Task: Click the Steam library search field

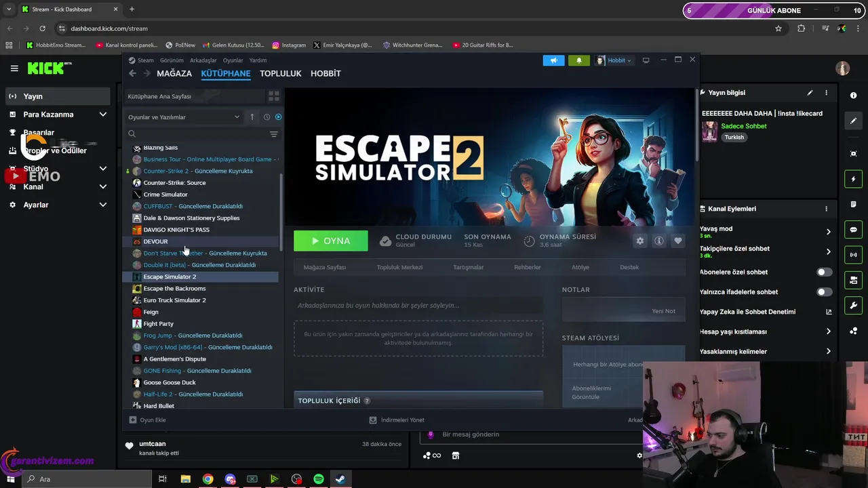Action: (x=197, y=134)
